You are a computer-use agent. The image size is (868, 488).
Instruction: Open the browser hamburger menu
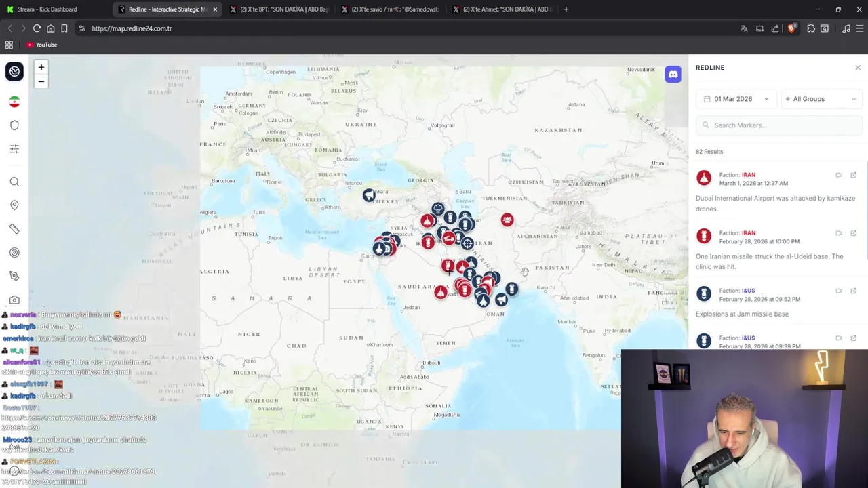point(860,28)
